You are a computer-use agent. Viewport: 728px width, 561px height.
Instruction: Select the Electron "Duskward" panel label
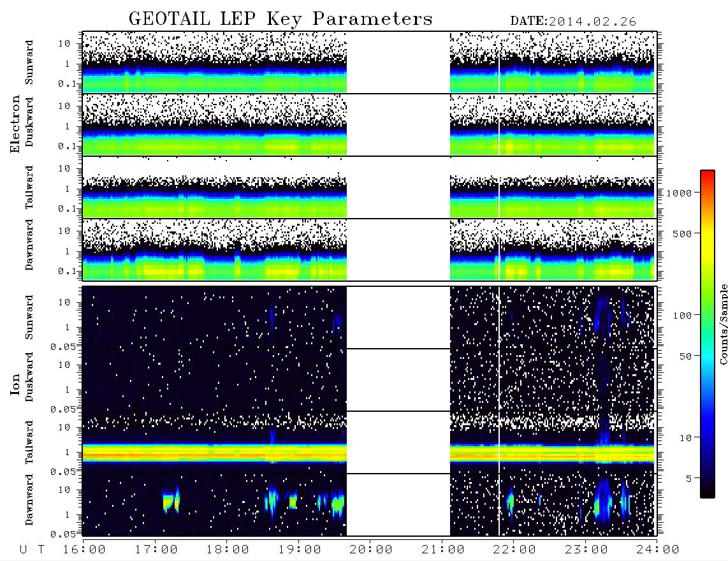pyautogui.click(x=29, y=122)
